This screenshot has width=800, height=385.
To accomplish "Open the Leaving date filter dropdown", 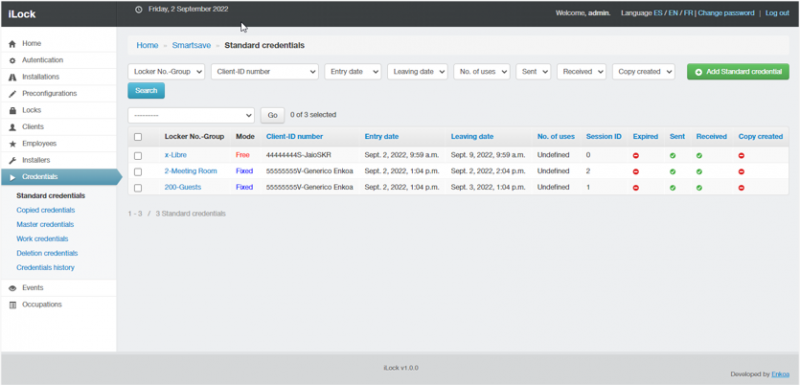I will (417, 72).
